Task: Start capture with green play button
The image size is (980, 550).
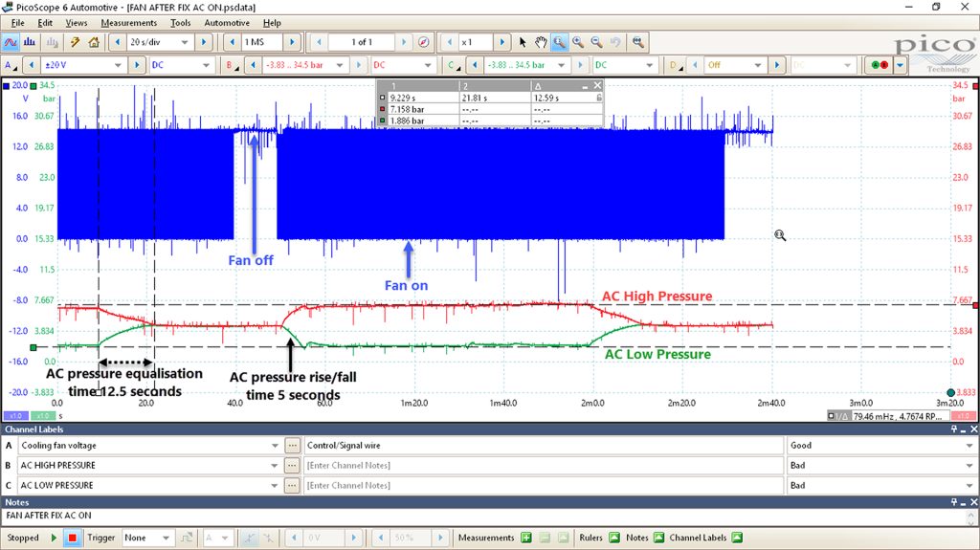Action: point(54,538)
